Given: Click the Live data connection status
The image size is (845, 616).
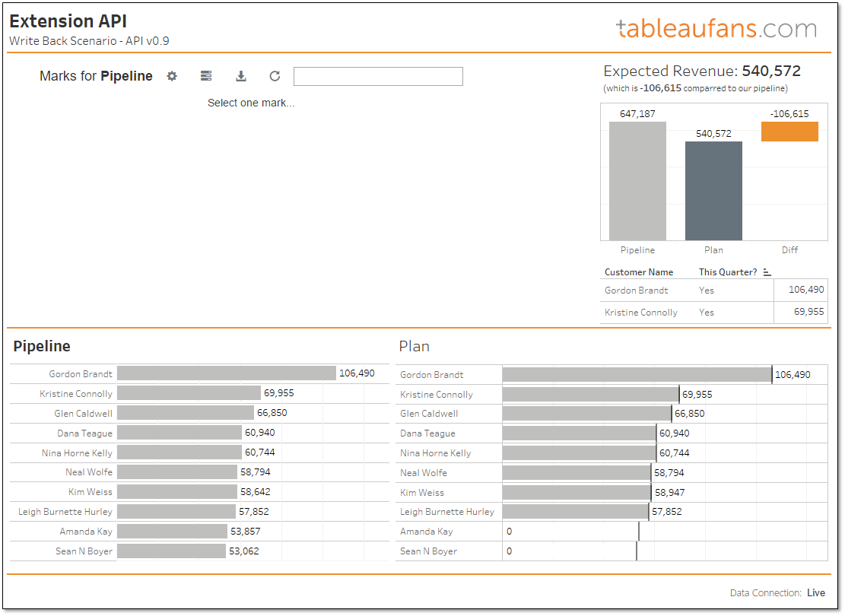Looking at the screenshot, I should [815, 592].
